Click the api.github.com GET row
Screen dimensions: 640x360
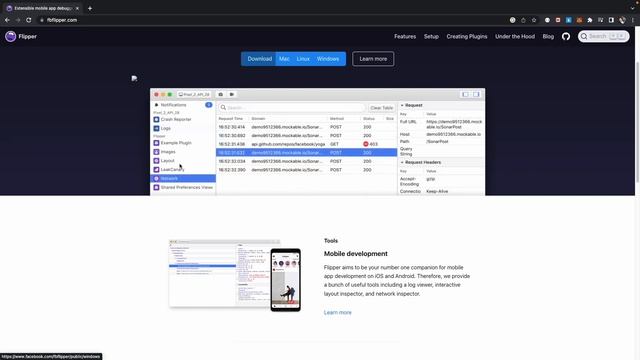click(x=306, y=144)
